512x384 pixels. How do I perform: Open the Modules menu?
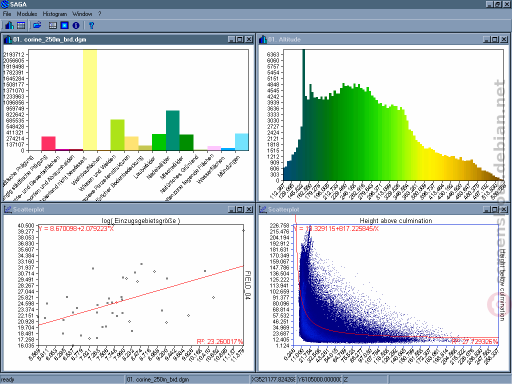pos(27,14)
